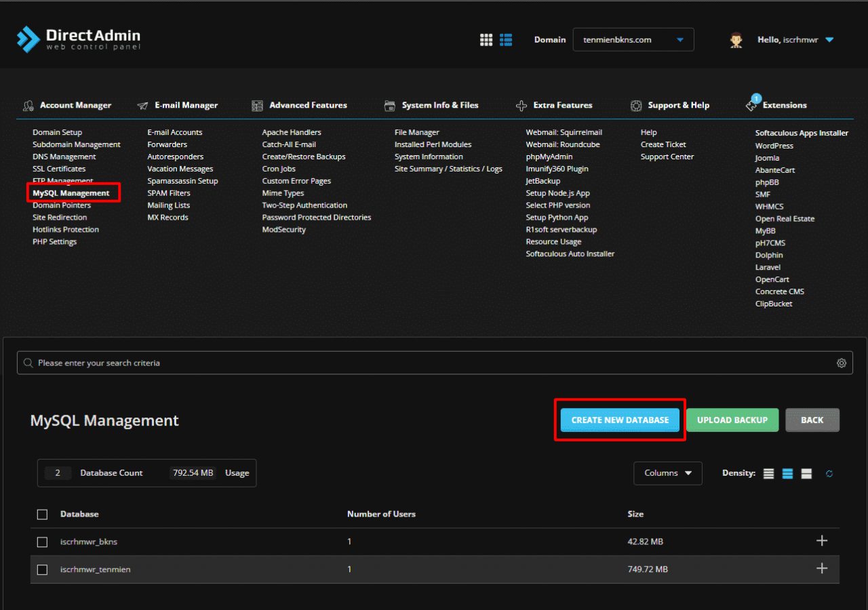Open the Advanced Features menu

tap(307, 105)
